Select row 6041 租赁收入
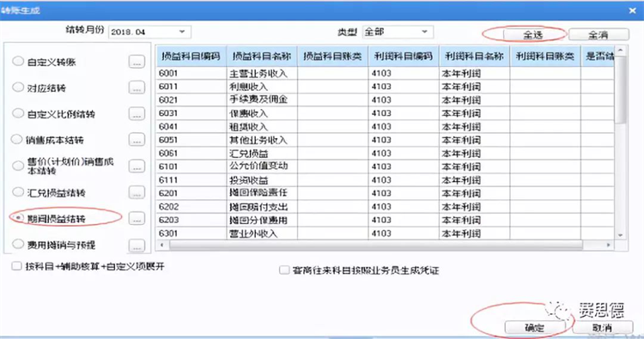 [386, 126]
